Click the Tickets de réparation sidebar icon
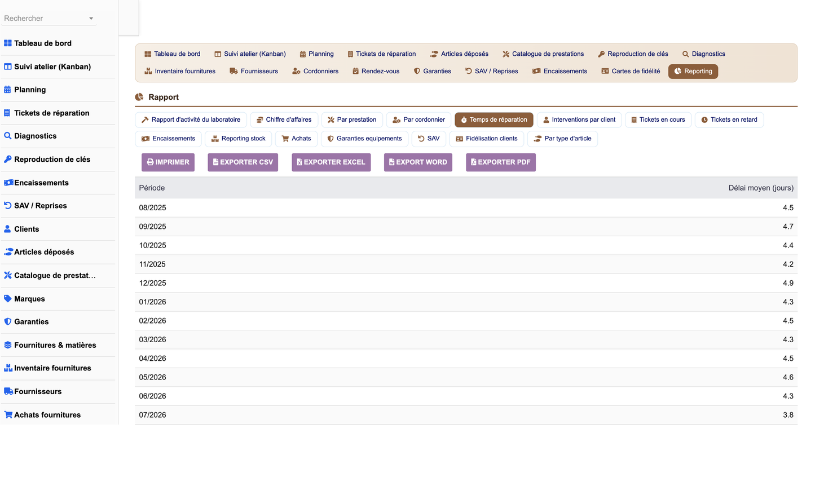This screenshot has width=815, height=504. [7, 113]
